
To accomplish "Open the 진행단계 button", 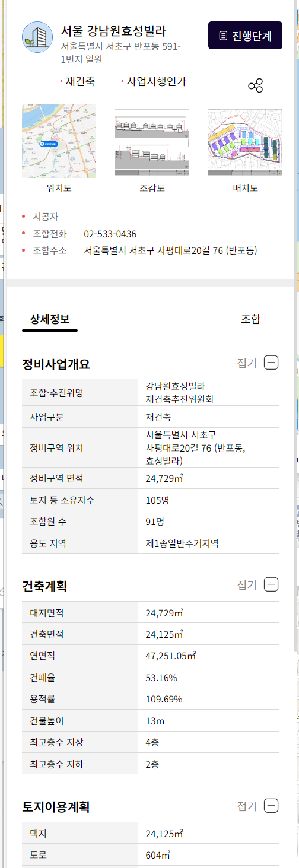I will coord(245,36).
